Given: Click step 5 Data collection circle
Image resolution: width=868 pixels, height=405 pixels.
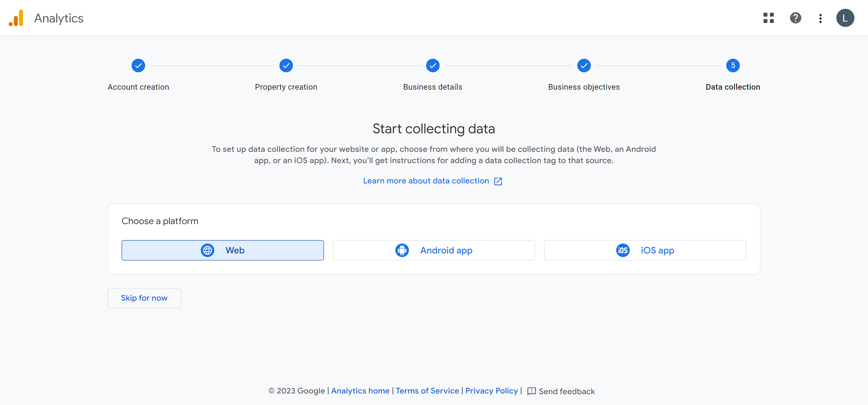Looking at the screenshot, I should [x=733, y=66].
